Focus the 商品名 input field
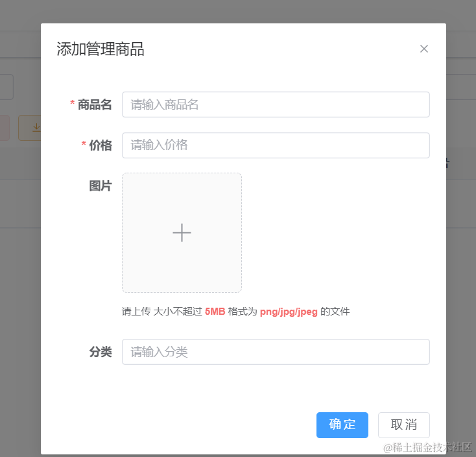The width and height of the screenshot is (476, 457). (276, 105)
